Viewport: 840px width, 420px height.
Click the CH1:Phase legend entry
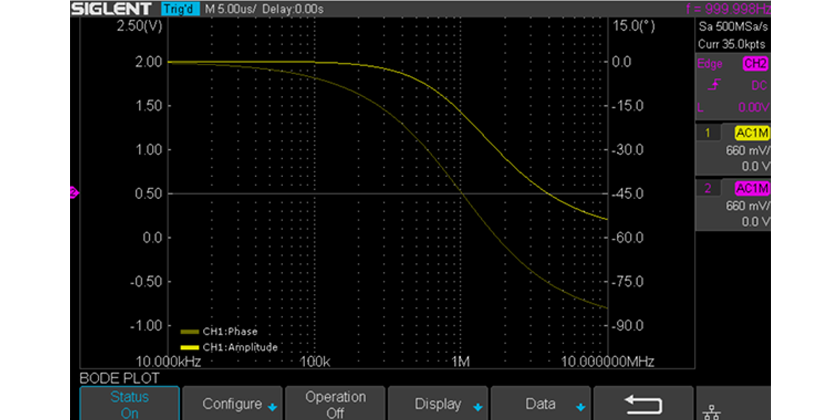click(x=222, y=329)
